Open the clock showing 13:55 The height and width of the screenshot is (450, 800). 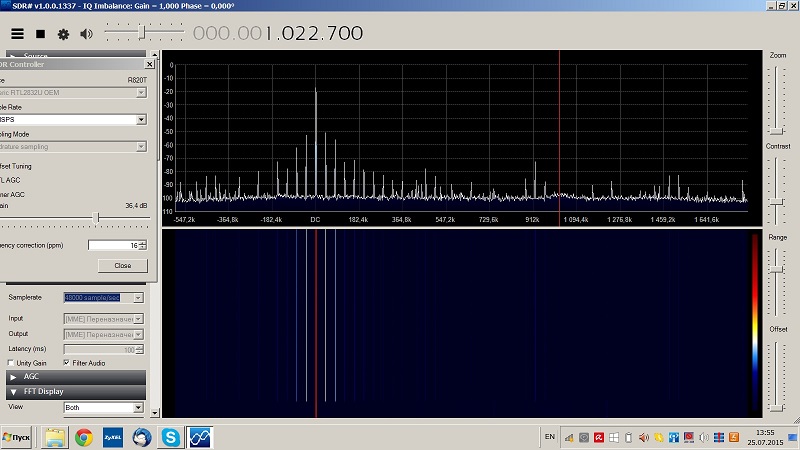click(765, 437)
